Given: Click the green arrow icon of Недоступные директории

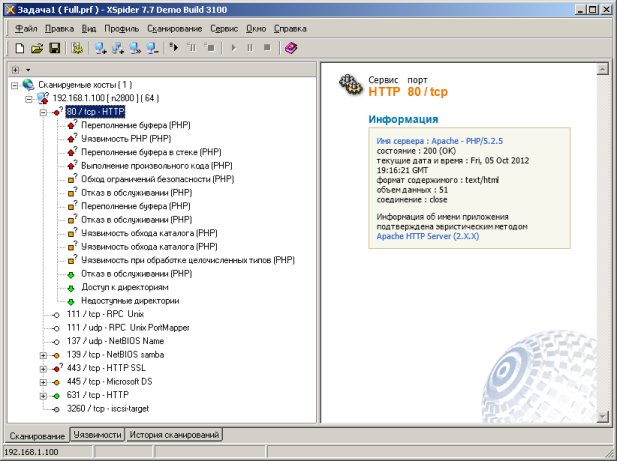Looking at the screenshot, I should (71, 302).
